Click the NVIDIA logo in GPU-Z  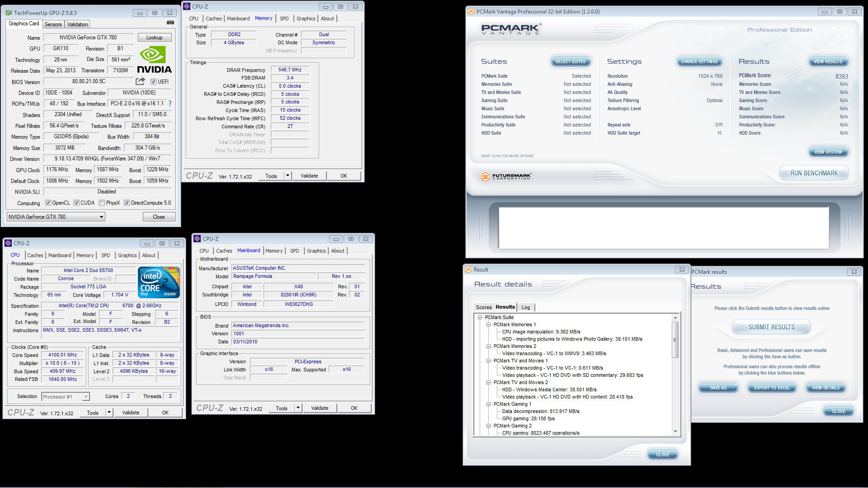point(154,60)
